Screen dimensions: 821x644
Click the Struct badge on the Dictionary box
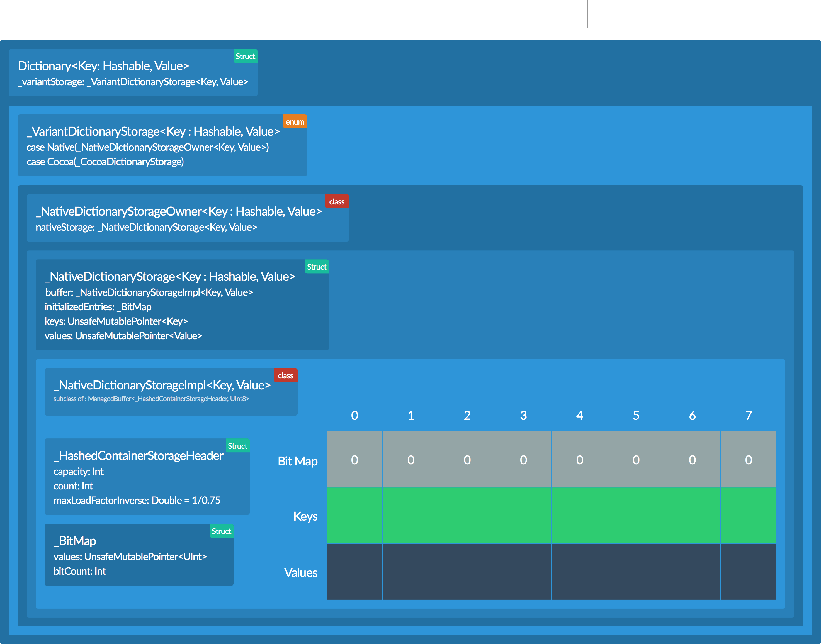(245, 56)
